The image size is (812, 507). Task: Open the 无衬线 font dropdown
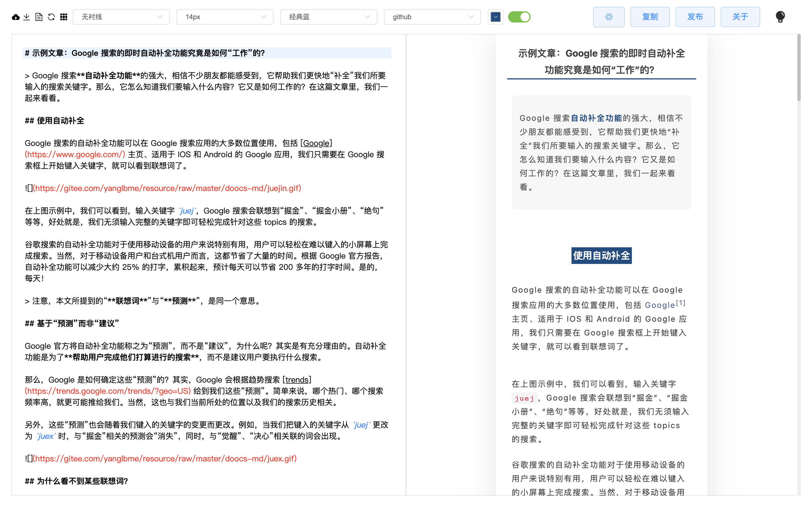click(x=121, y=17)
